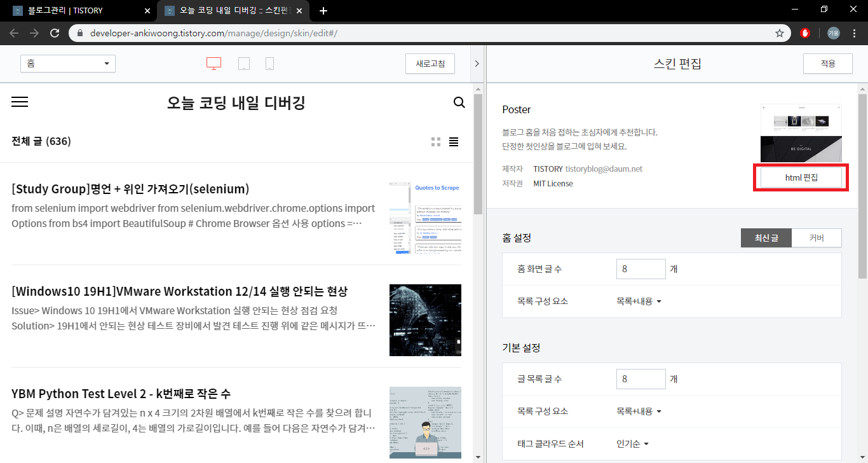Select mobile phone preview mode icon

(269, 64)
